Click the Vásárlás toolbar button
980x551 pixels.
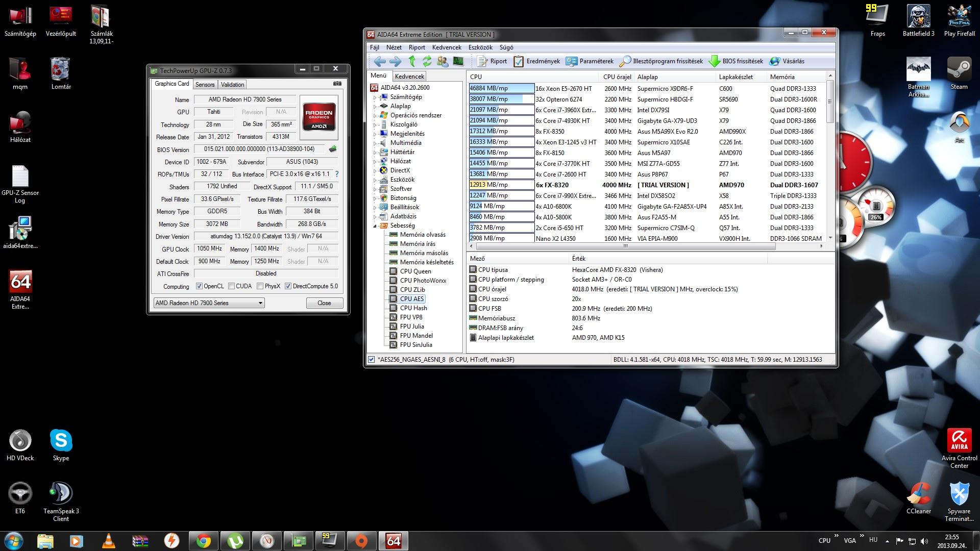point(787,61)
